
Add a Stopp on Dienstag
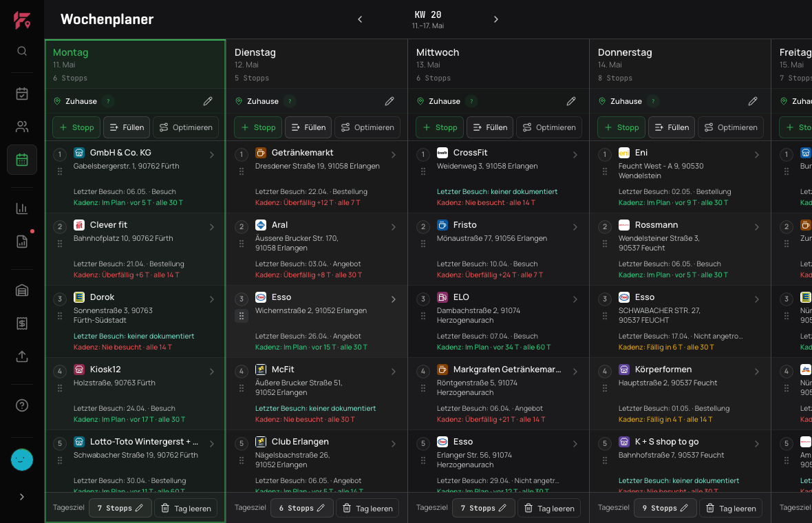[x=259, y=127]
